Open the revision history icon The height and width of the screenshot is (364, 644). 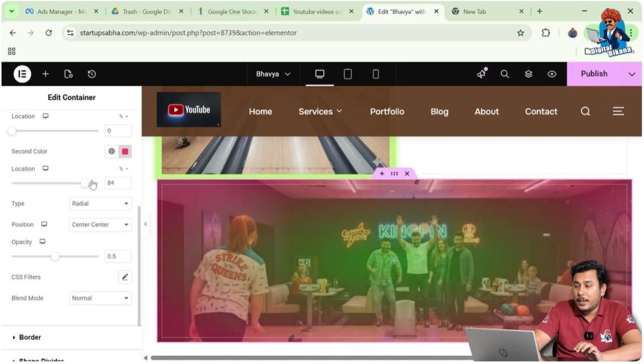(92, 74)
